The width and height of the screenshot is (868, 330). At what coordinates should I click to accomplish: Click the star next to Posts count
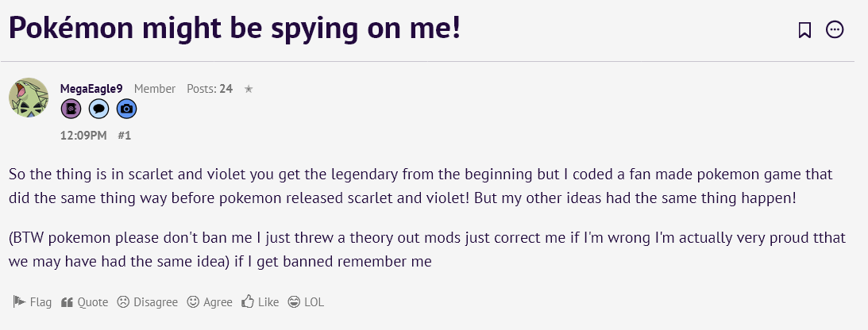pyautogui.click(x=249, y=89)
